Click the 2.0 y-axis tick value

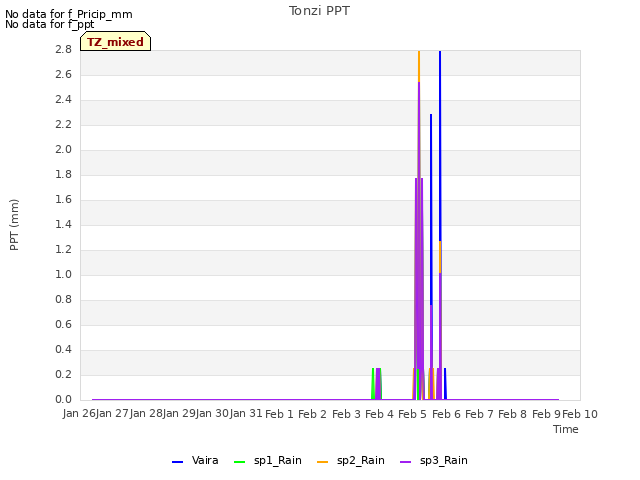point(63,149)
